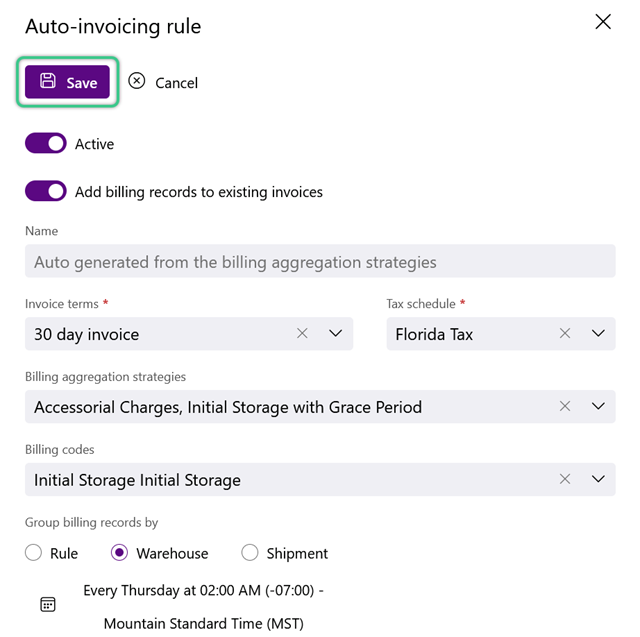This screenshot has height=637, width=640.
Task: Click the circled X icon beside Cancel
Action: (137, 81)
